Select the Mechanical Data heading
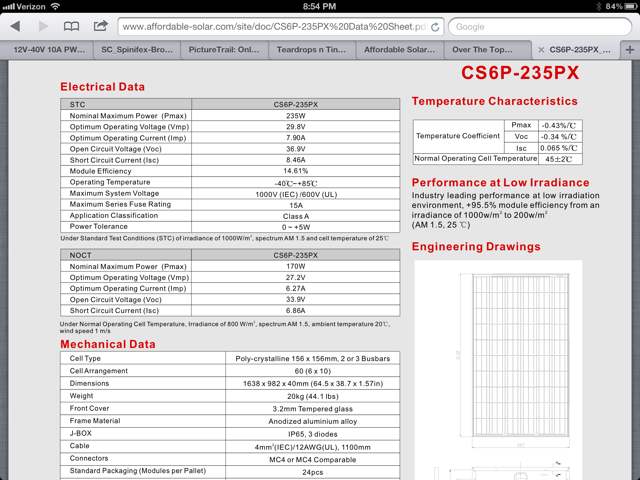The image size is (640, 480). click(108, 344)
